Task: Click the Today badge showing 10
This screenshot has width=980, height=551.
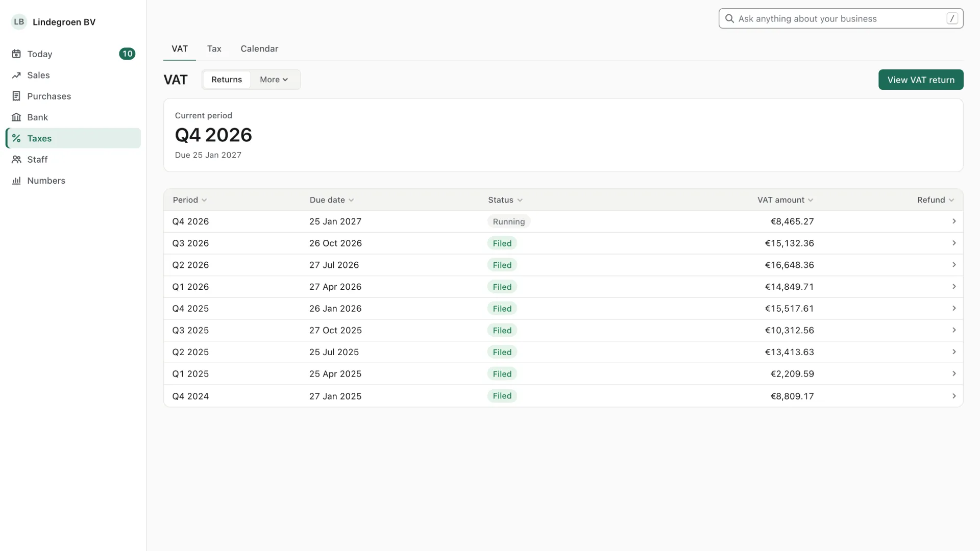Action: click(127, 54)
